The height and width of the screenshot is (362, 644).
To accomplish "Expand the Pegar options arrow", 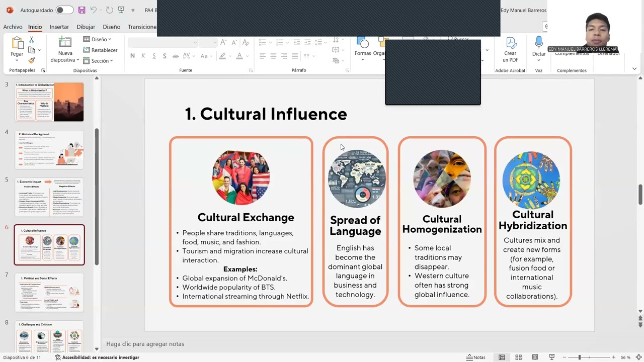I will 17,60.
